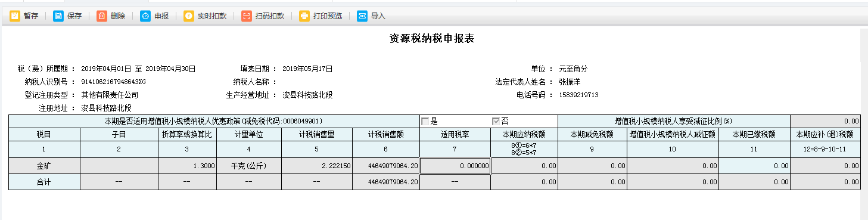The height and width of the screenshot is (220, 868).
Task: Click the 打印预览 button label
Action: (328, 16)
